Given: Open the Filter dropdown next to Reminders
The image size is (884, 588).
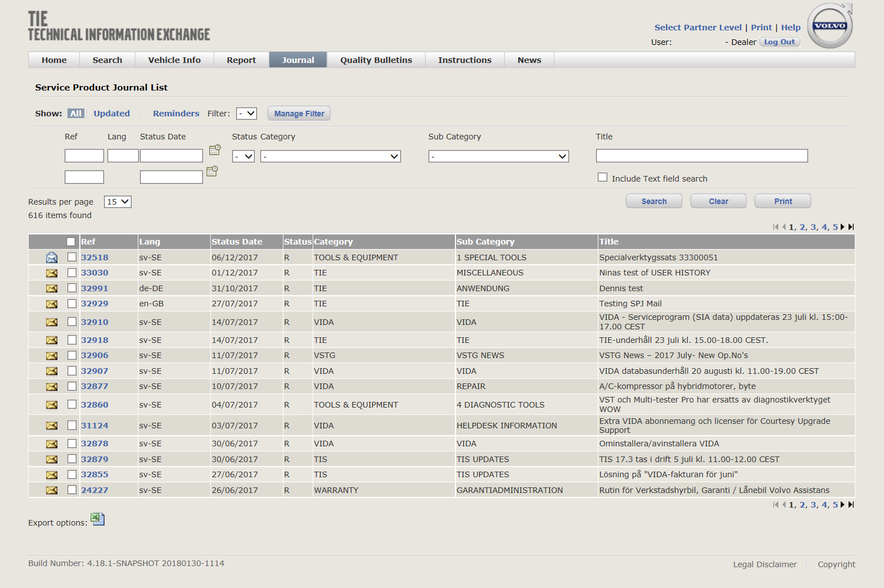Looking at the screenshot, I should pos(246,114).
